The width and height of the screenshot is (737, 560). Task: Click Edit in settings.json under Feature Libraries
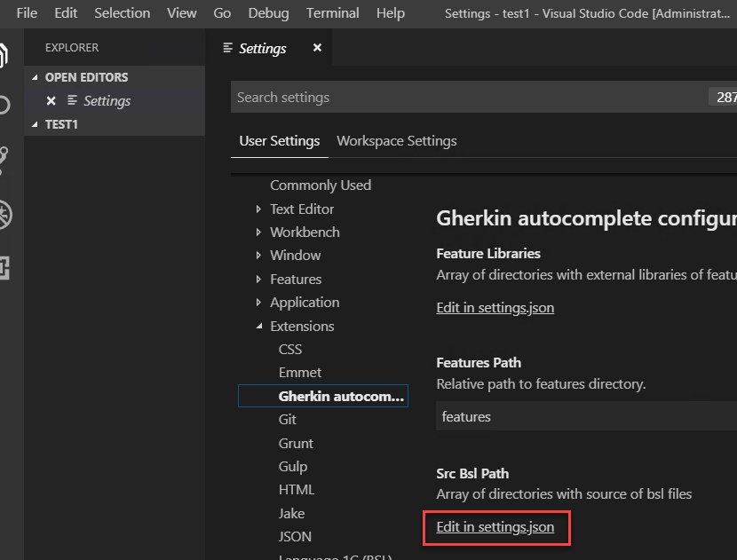pyautogui.click(x=495, y=308)
